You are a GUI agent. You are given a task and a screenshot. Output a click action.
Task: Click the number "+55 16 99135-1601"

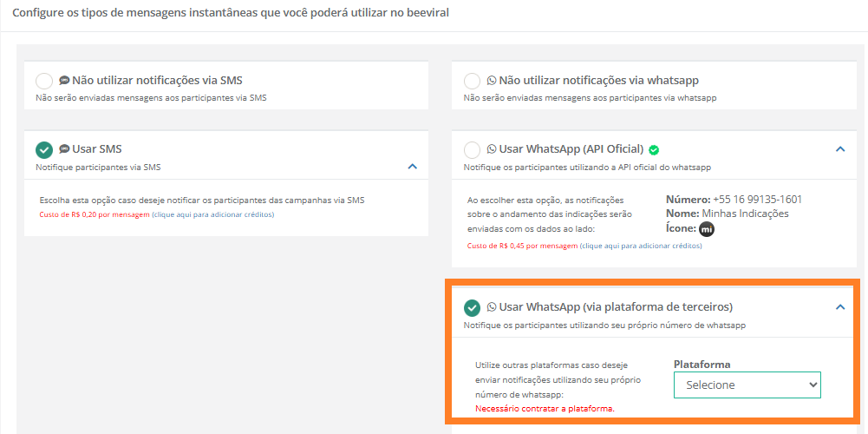tap(757, 200)
